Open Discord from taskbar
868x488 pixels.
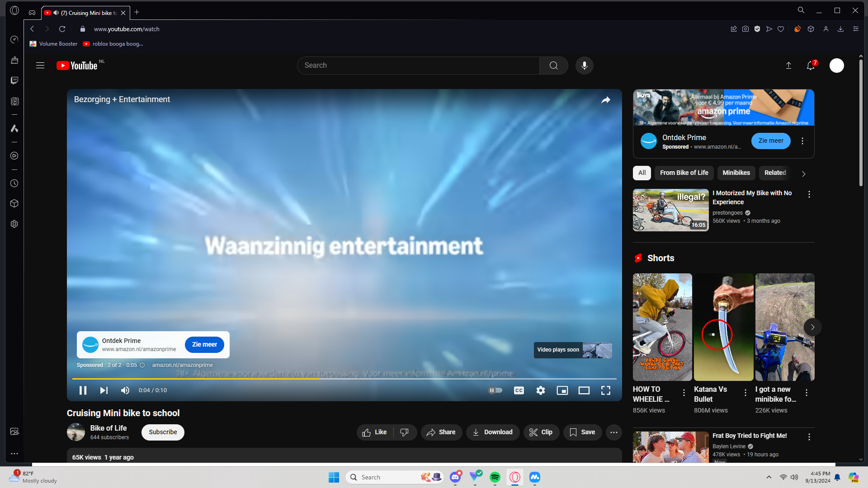[x=455, y=477]
